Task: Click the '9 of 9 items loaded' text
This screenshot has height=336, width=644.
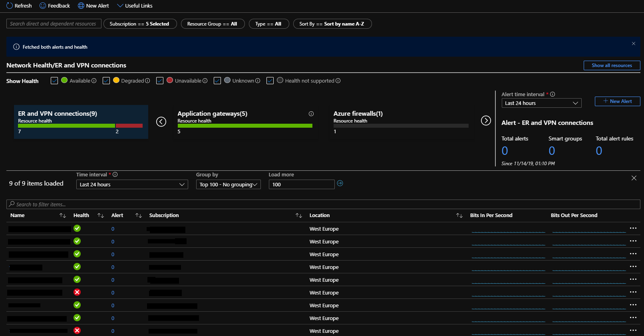Action: pyautogui.click(x=36, y=184)
